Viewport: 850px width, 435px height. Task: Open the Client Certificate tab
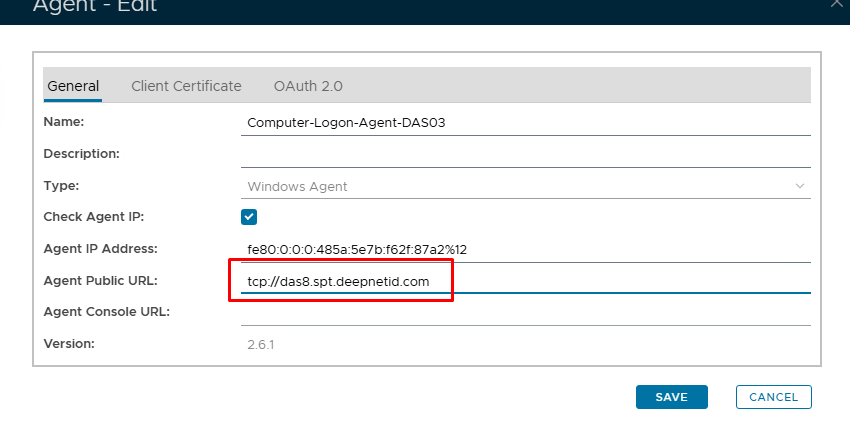tap(186, 86)
